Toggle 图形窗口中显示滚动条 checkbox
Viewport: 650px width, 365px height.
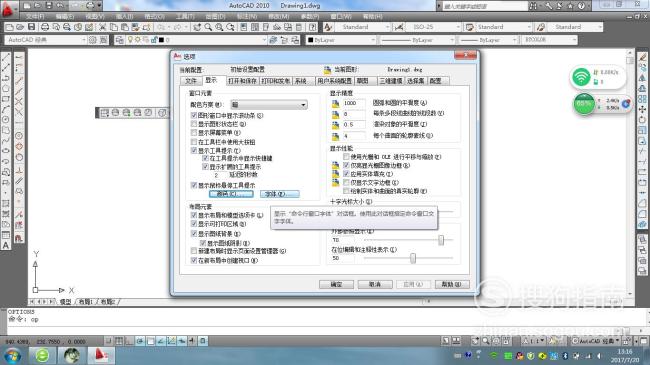tap(194, 115)
